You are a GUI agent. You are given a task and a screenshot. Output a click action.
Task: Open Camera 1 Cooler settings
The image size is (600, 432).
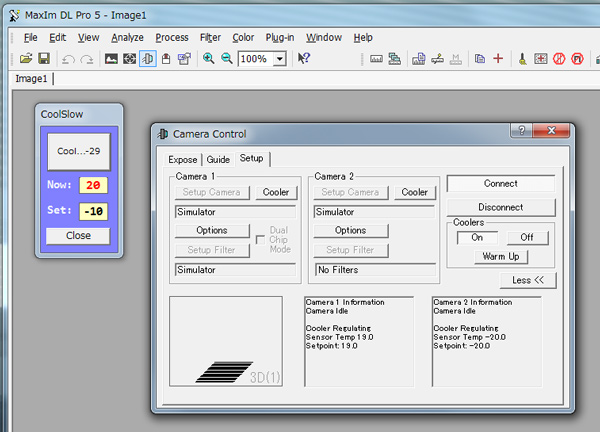276,192
